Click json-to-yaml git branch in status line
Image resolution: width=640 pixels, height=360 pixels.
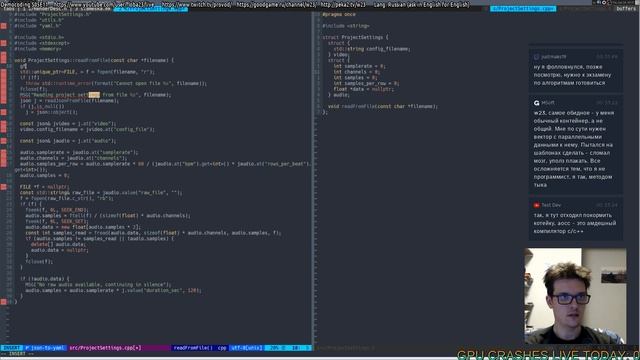coord(45,348)
